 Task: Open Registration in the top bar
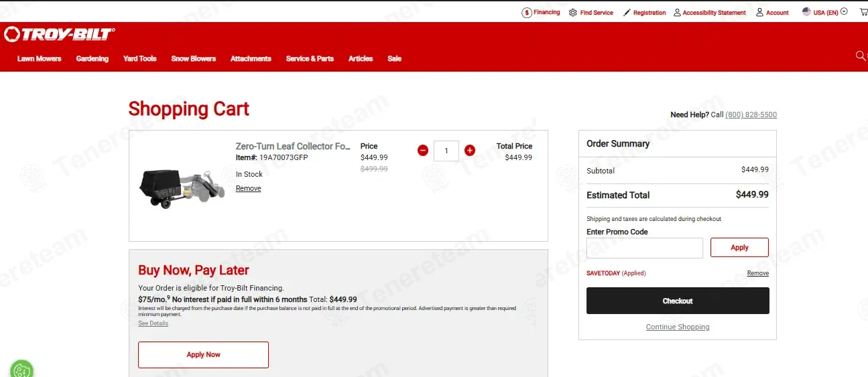(x=644, y=13)
